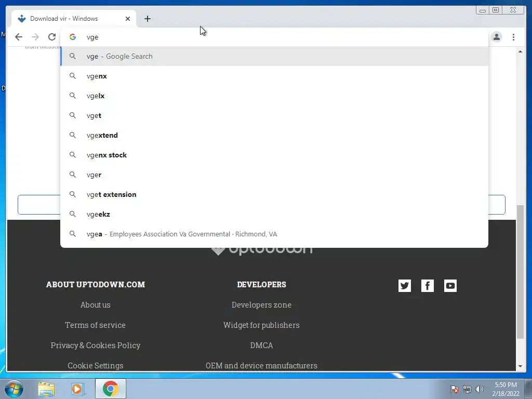
Task: Restore down the Chrome window
Action: click(x=495, y=10)
